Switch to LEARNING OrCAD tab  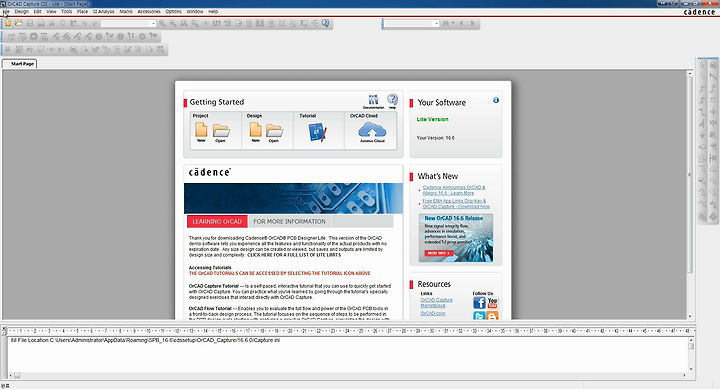click(217, 221)
